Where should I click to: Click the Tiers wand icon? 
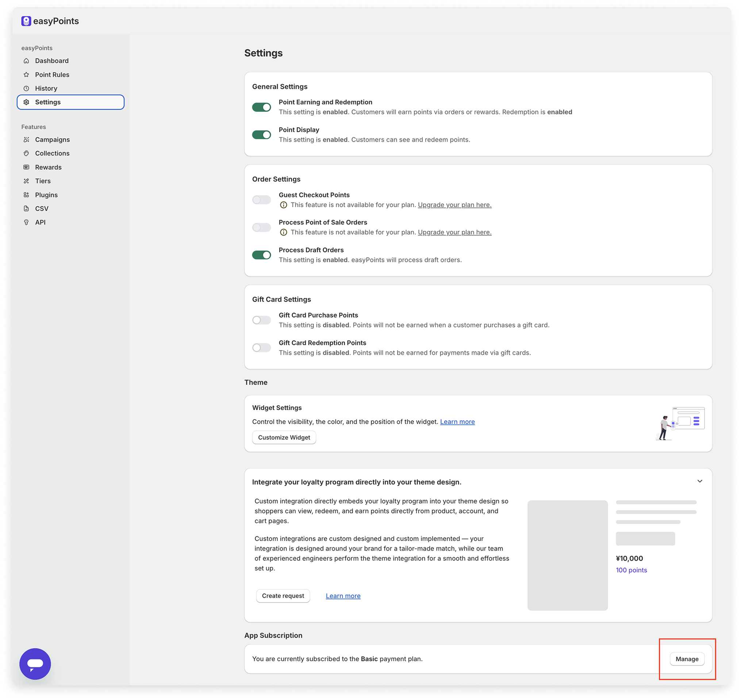coord(26,181)
